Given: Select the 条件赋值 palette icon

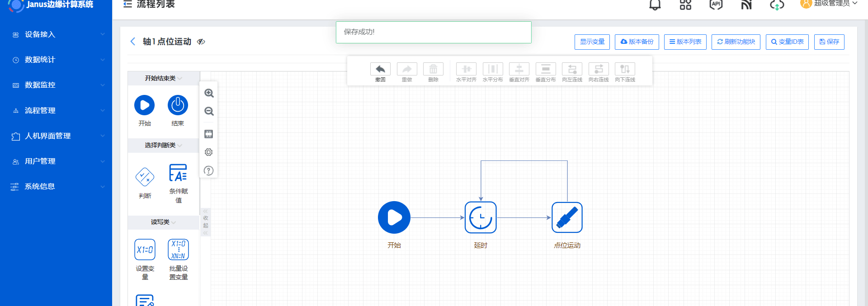Looking at the screenshot, I should (x=178, y=173).
